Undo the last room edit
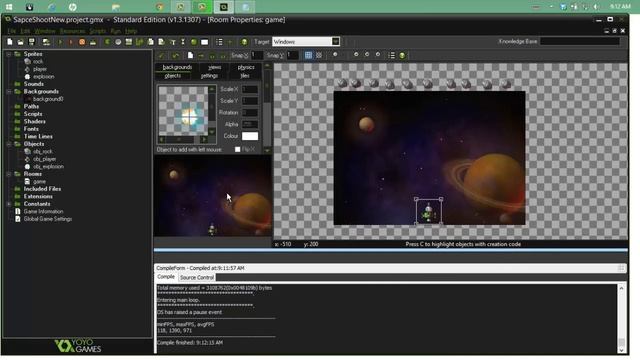The height and width of the screenshot is (360, 640). pyautogui.click(x=176, y=55)
